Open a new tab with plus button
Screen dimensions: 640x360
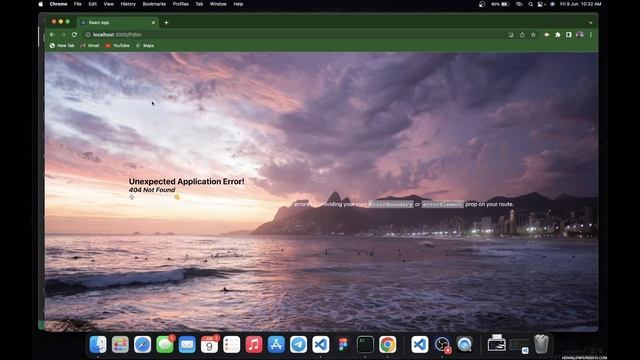point(166,22)
